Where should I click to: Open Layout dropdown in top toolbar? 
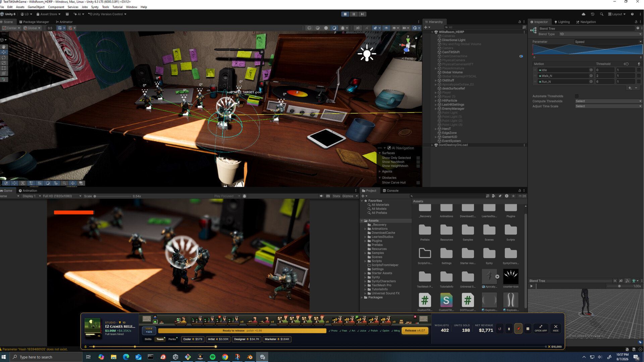pyautogui.click(x=617, y=14)
